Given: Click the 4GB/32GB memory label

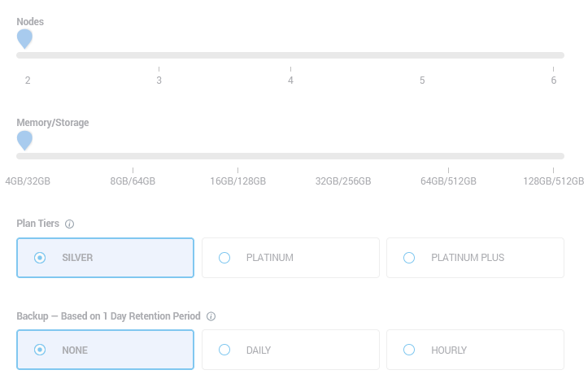Looking at the screenshot, I should tap(28, 181).
